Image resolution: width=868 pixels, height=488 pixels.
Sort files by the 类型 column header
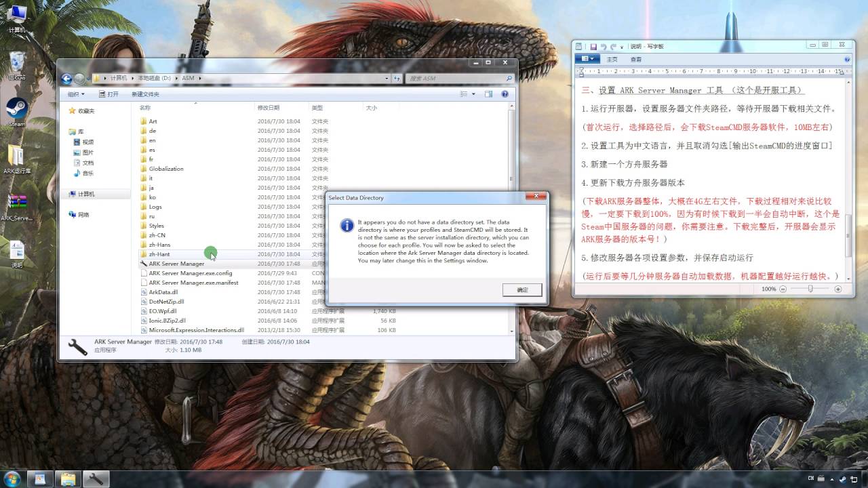click(x=336, y=108)
